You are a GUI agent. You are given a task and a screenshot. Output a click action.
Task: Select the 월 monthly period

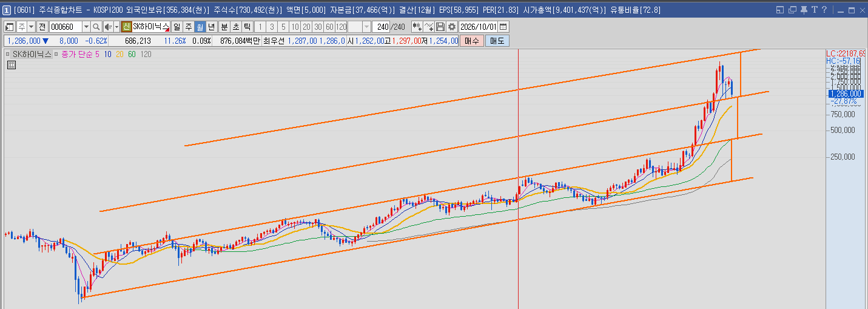point(200,27)
